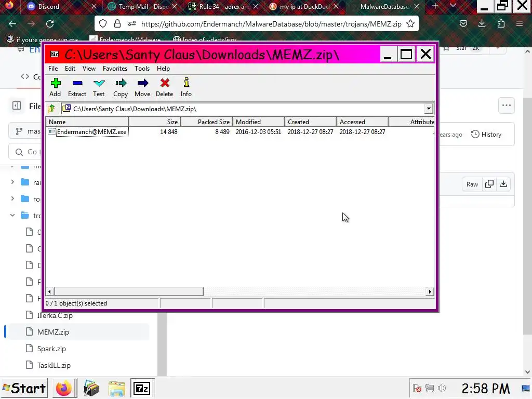532x399 pixels.
Task: Click the Firefox URL address bar
Action: pyautogui.click(x=271, y=24)
